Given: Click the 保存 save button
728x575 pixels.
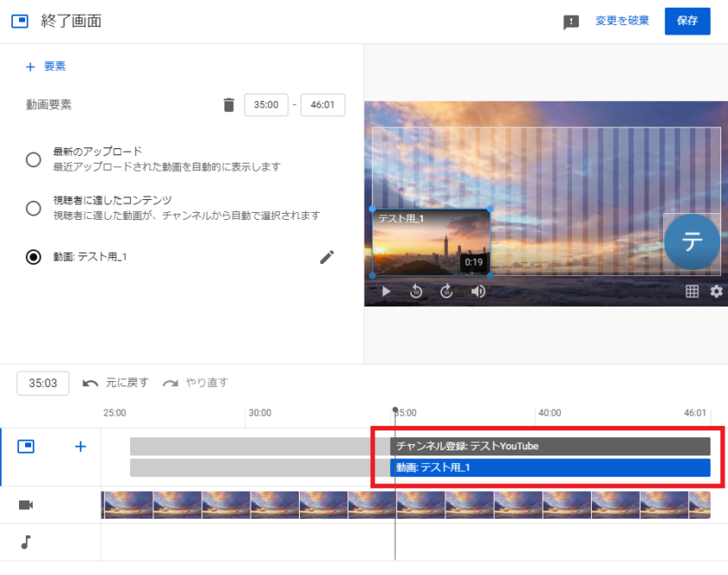Looking at the screenshot, I should tap(686, 22).
